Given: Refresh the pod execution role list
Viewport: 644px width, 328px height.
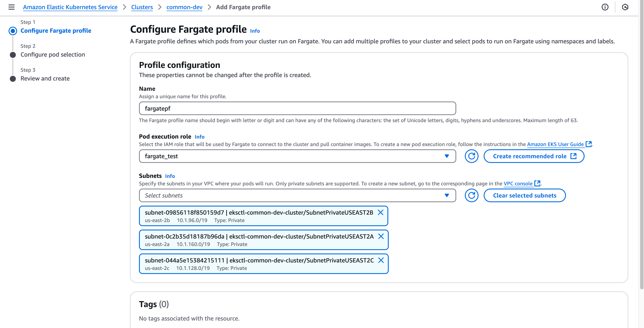Looking at the screenshot, I should (x=471, y=156).
